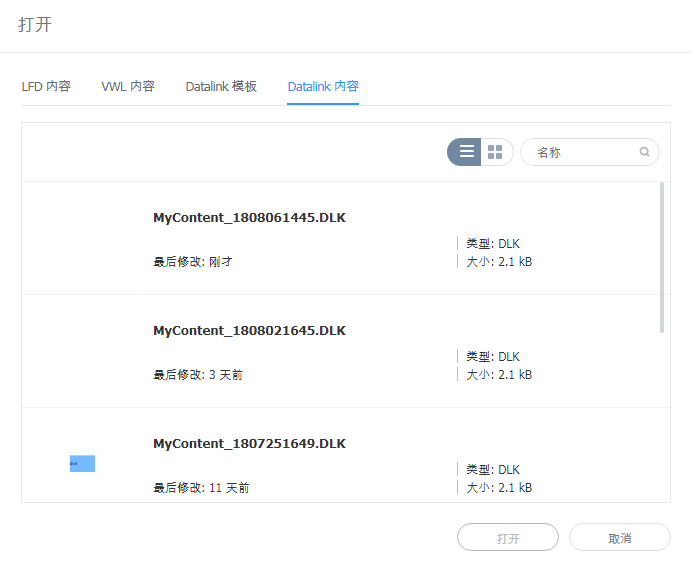692x568 pixels.
Task: Click the file list vertical scrollbar
Action: 661,256
